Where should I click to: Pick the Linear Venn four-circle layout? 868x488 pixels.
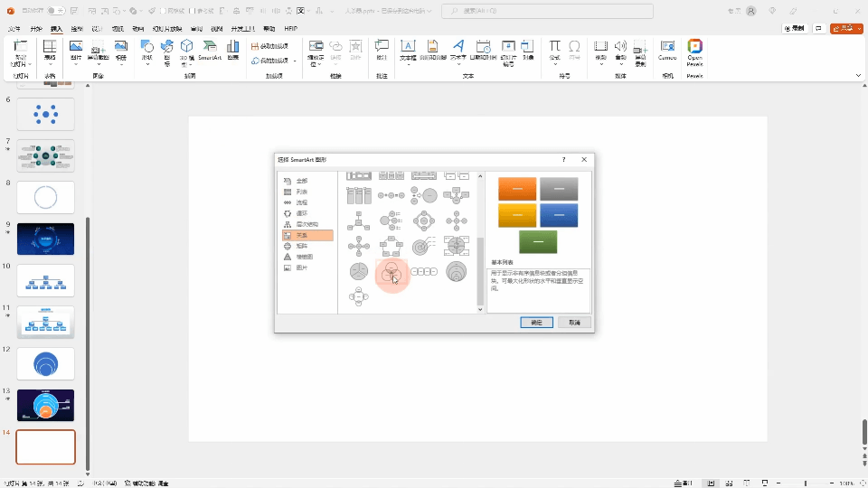[x=424, y=272]
